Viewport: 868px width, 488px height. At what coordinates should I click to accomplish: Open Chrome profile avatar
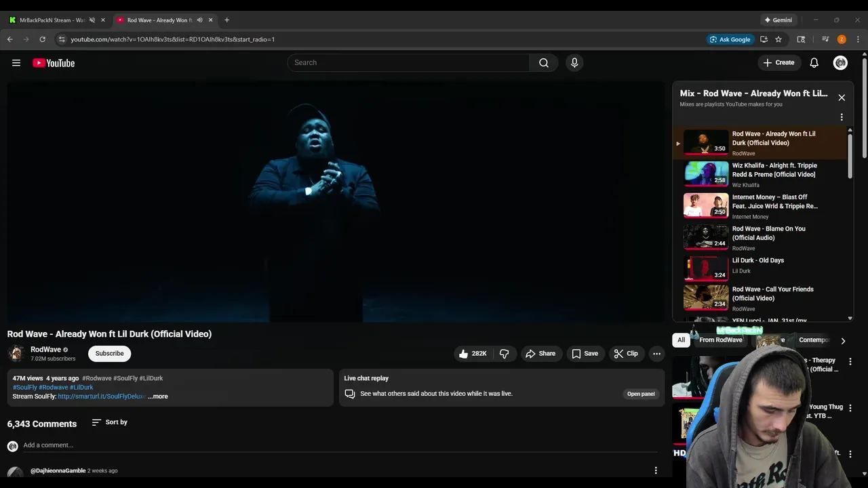(842, 39)
